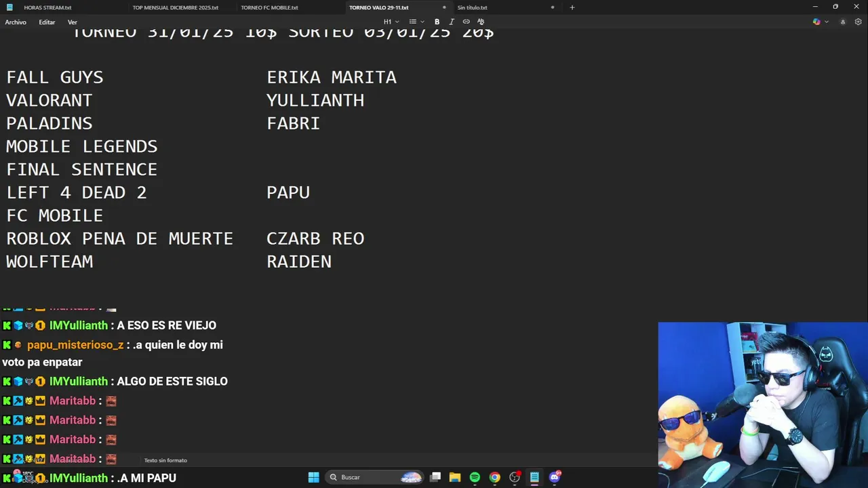Open the Copilot dropdown arrow
The height and width of the screenshot is (488, 868).
point(827,22)
